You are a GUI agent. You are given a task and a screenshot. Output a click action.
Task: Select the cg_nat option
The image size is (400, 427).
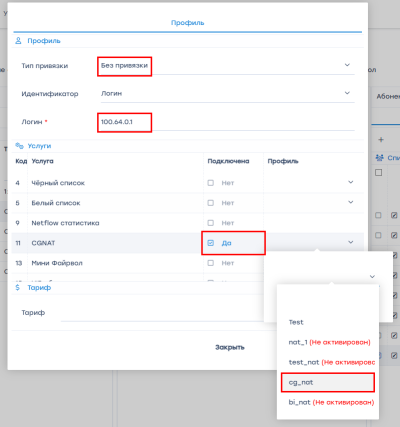[328, 382]
